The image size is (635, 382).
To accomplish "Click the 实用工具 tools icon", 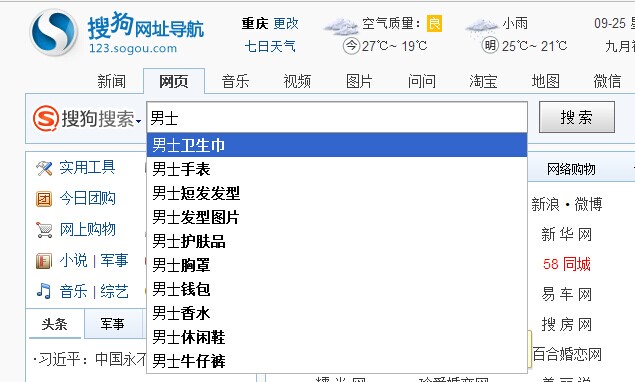I will click(x=44, y=168).
